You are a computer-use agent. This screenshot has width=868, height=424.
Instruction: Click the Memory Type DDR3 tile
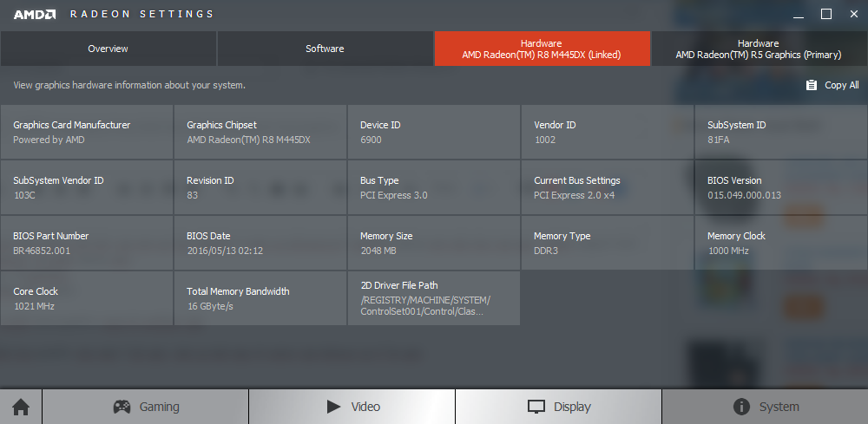(608, 243)
